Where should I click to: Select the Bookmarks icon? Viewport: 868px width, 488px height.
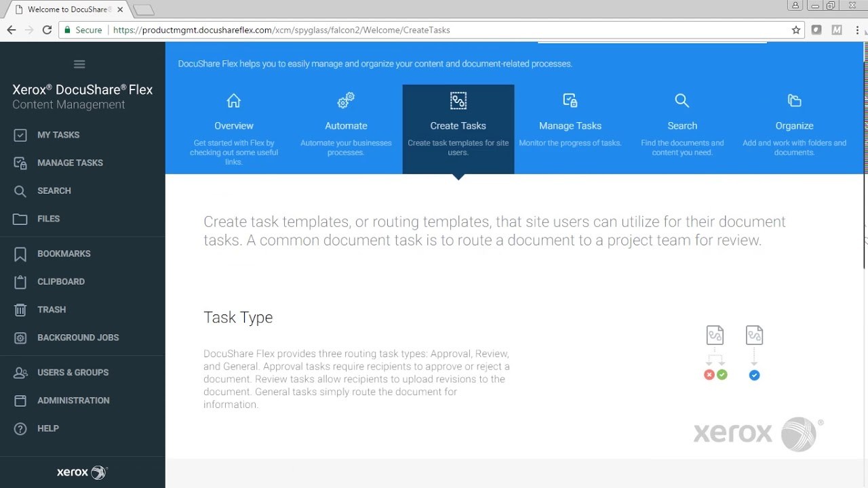[20, 253]
